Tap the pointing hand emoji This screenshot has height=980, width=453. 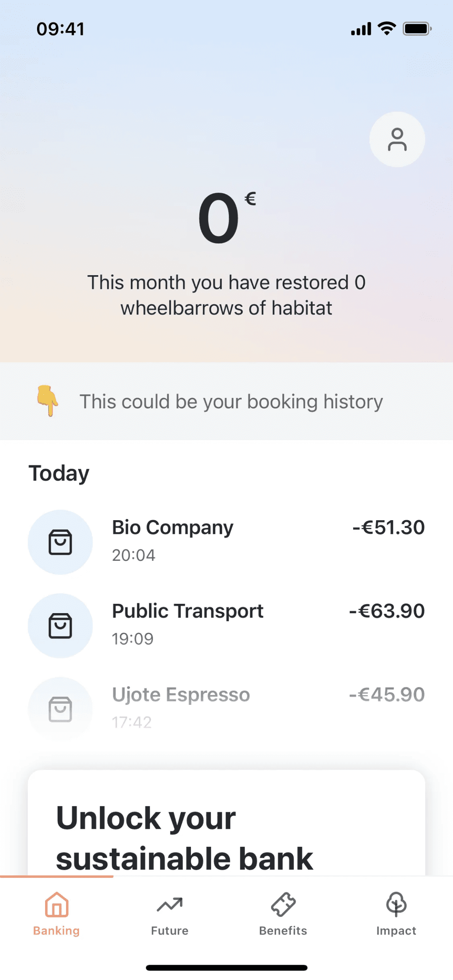[48, 401]
